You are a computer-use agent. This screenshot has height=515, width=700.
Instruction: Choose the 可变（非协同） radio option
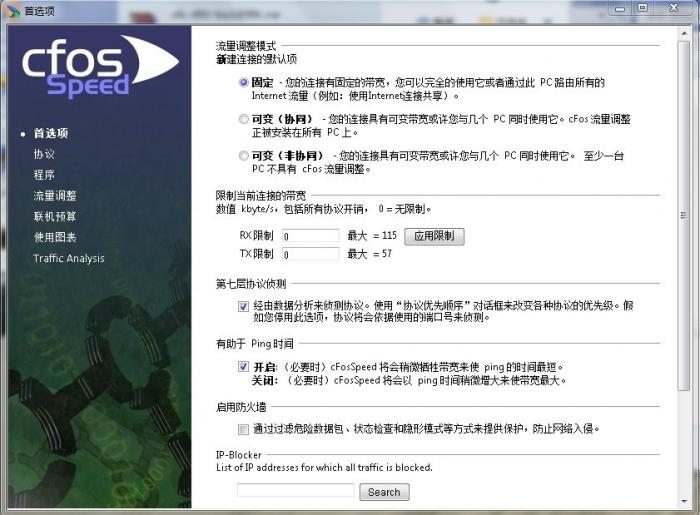244,155
